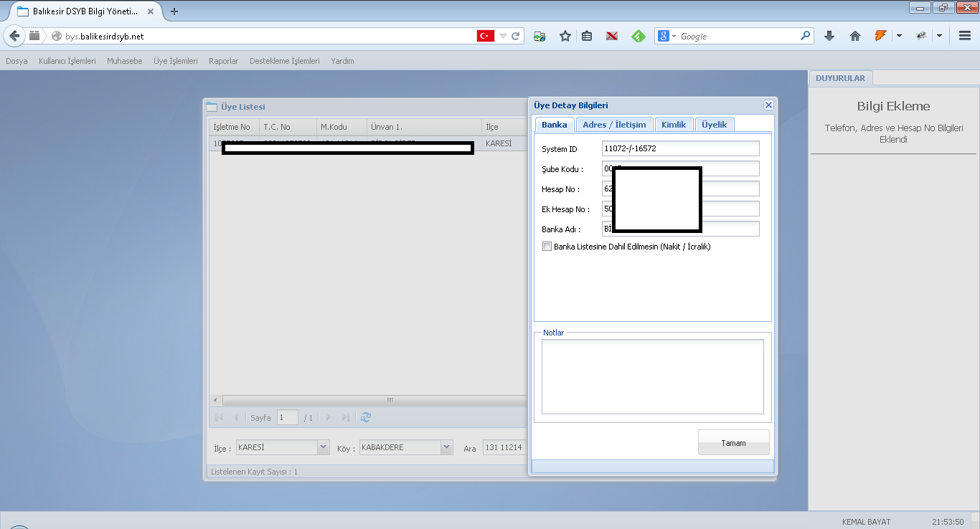Refresh the Üye Listesi grid

click(x=366, y=417)
